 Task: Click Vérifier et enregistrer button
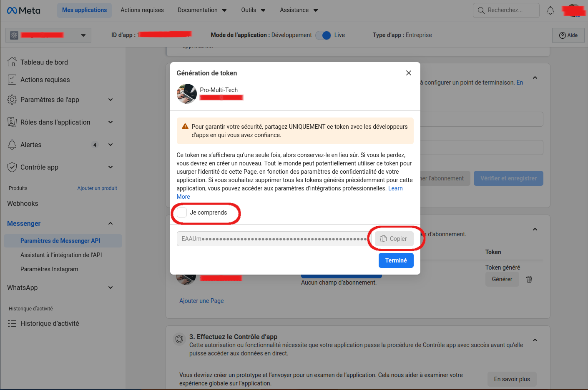[x=509, y=178]
